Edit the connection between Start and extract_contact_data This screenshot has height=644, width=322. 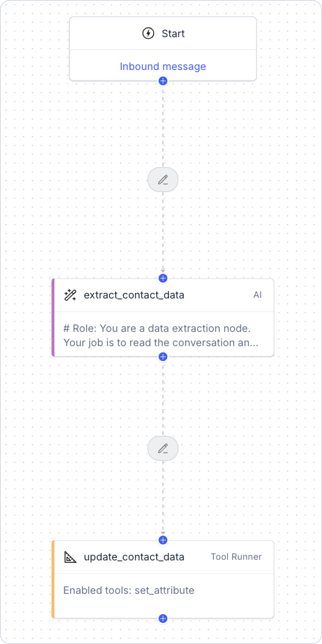pos(163,180)
